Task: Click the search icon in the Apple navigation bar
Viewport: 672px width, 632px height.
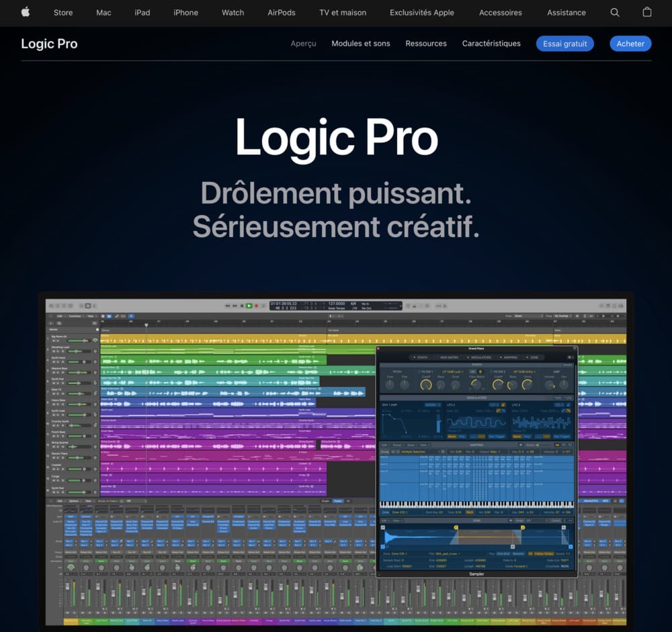Action: [614, 12]
